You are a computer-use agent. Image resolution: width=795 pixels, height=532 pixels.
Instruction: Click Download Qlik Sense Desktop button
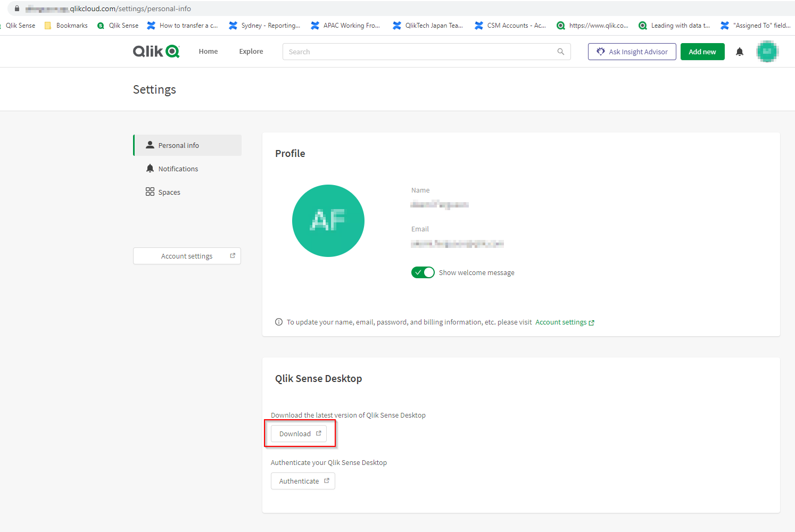click(x=299, y=434)
